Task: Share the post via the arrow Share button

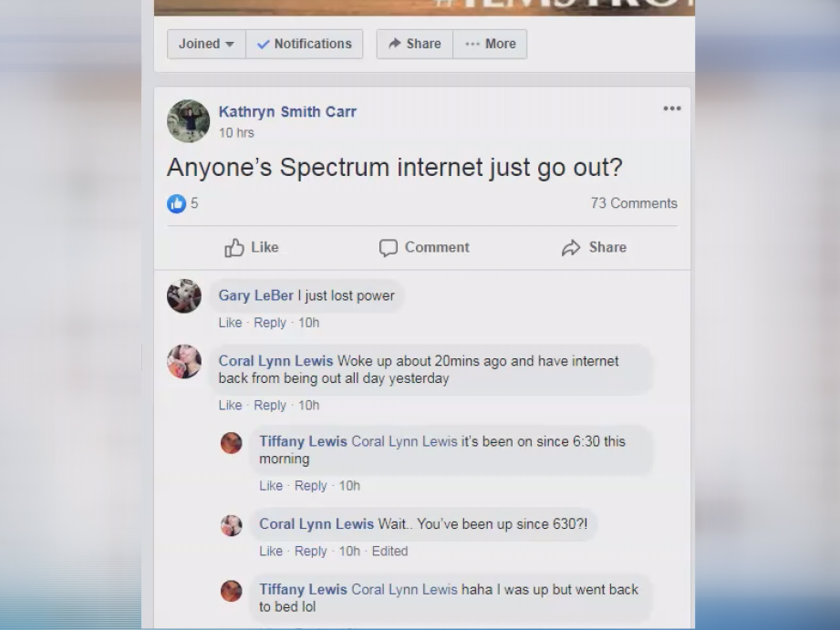Action: [594, 247]
